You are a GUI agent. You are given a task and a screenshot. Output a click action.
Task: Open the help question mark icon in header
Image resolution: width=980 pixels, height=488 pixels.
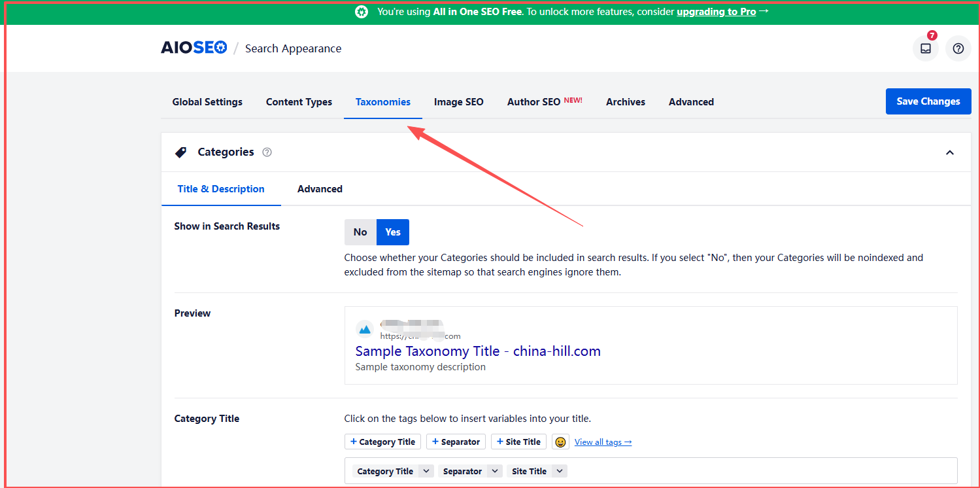coord(958,48)
